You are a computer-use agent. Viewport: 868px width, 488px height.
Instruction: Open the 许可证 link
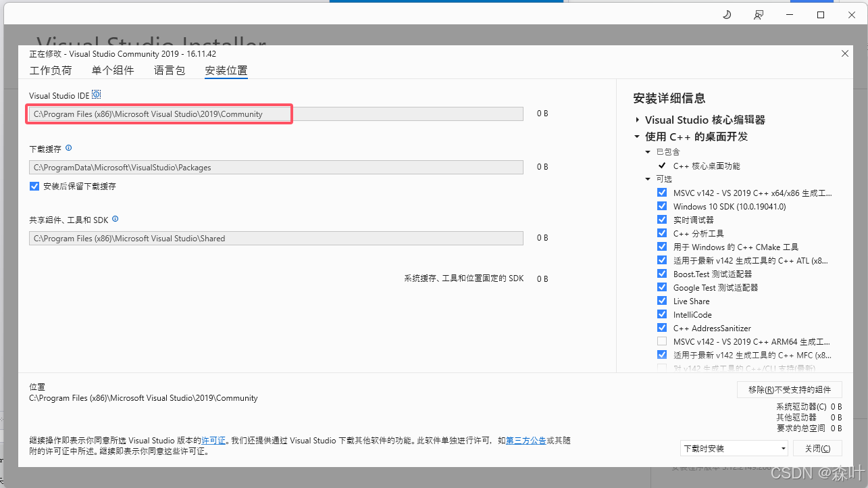(213, 440)
